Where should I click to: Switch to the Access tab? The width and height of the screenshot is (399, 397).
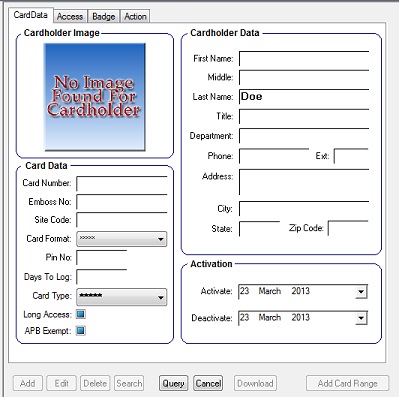(x=70, y=16)
